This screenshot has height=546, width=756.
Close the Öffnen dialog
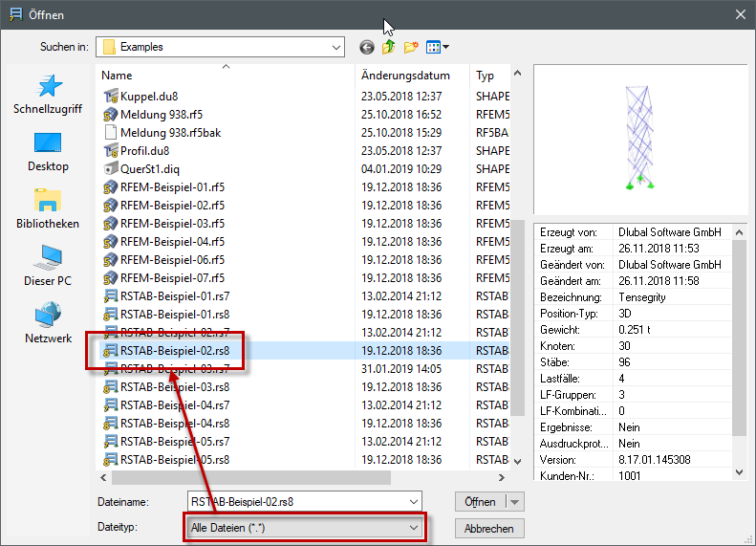(x=741, y=15)
